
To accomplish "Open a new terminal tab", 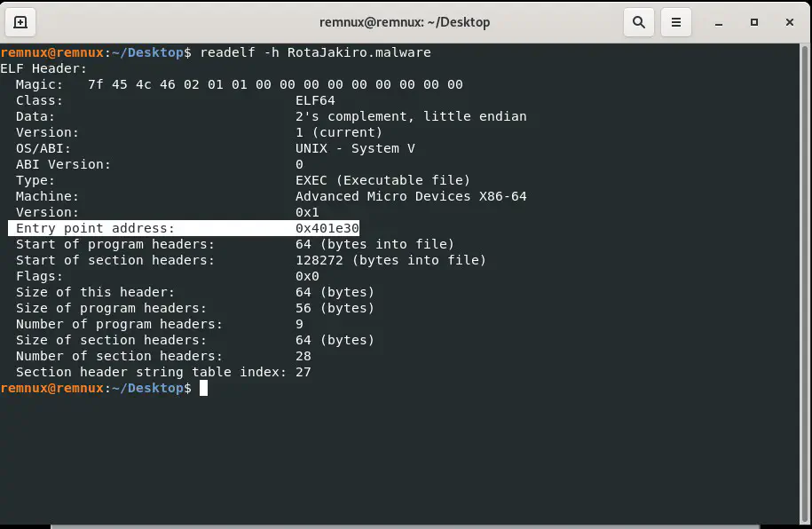I will 20,22.
